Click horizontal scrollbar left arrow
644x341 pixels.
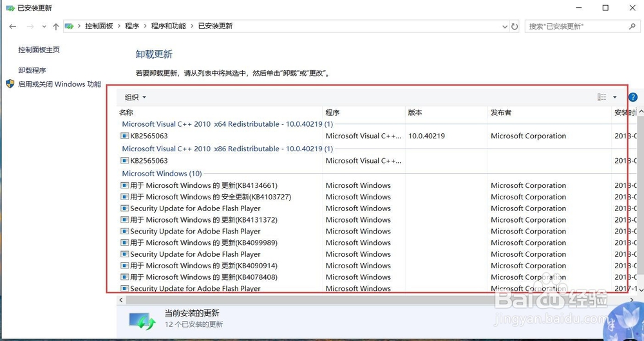121,300
